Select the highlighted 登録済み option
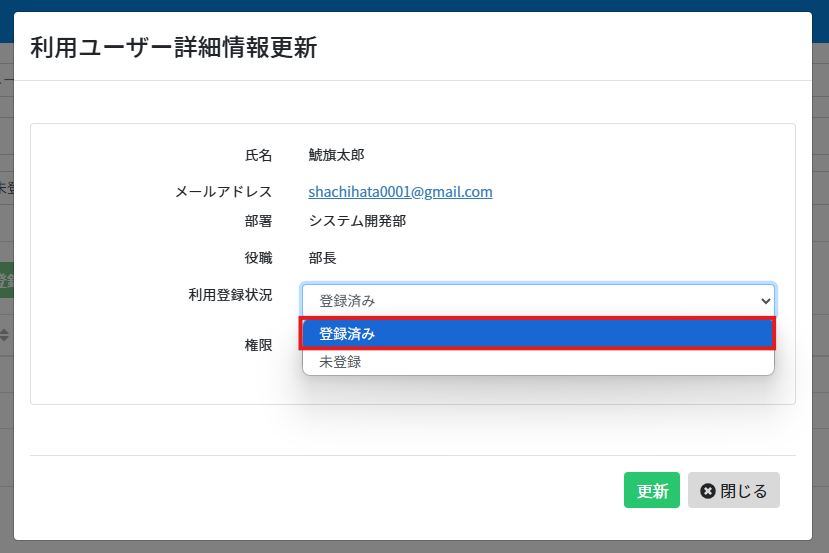Image resolution: width=829 pixels, height=553 pixels. 538,334
